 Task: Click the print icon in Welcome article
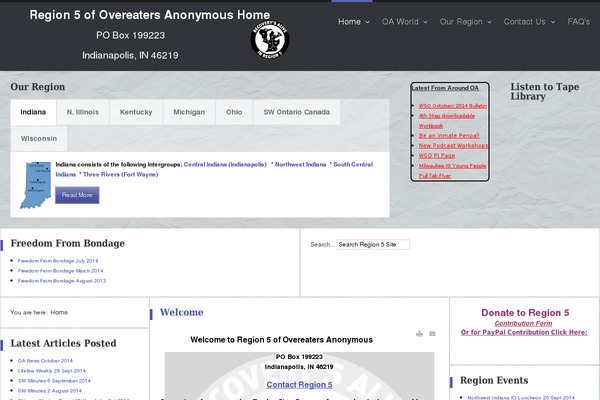(419, 334)
